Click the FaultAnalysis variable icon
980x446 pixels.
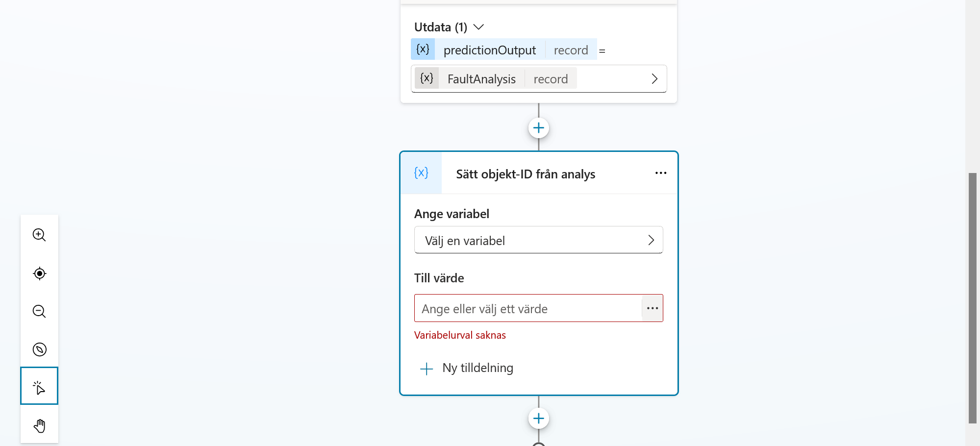point(427,78)
